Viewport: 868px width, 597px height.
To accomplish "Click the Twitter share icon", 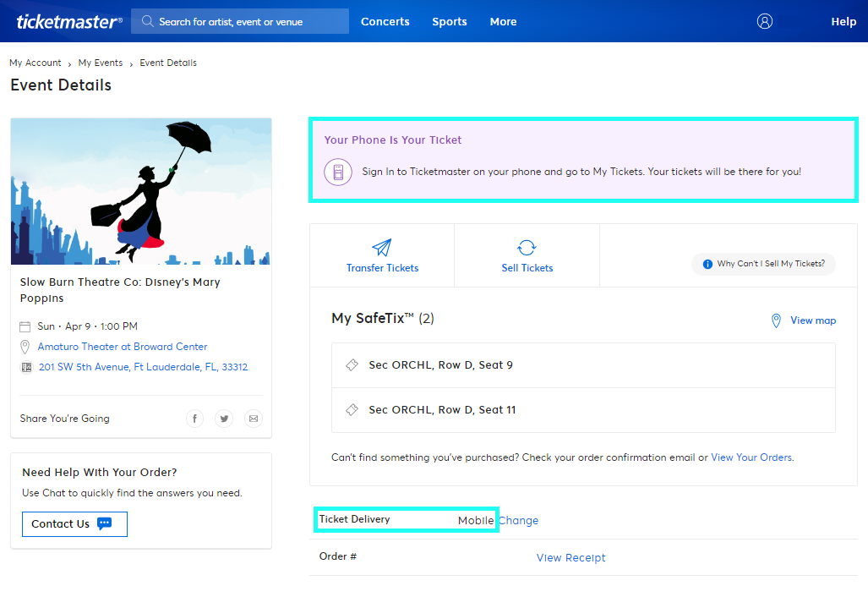I will tap(224, 419).
